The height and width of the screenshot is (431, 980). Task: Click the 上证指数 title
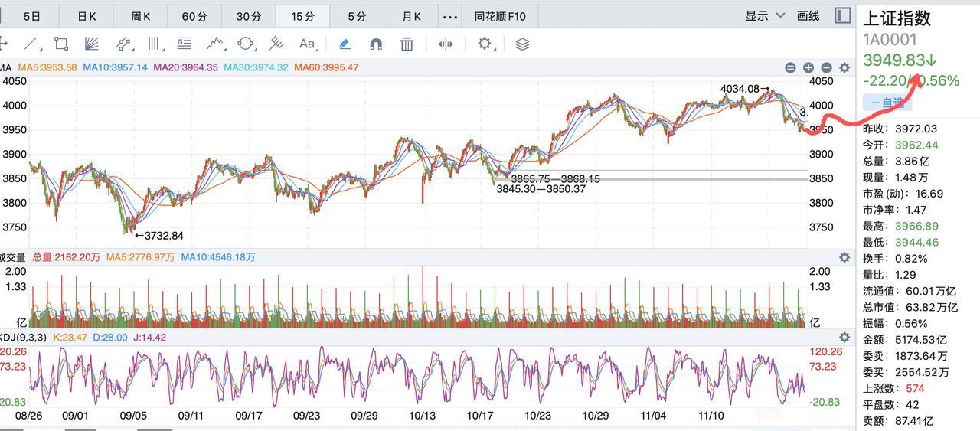[897, 18]
